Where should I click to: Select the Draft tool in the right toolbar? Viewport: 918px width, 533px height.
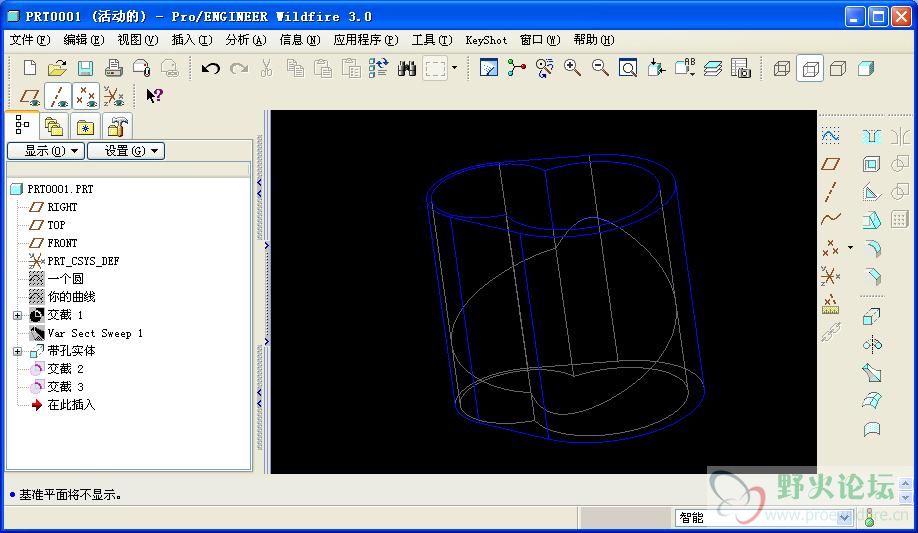871,220
